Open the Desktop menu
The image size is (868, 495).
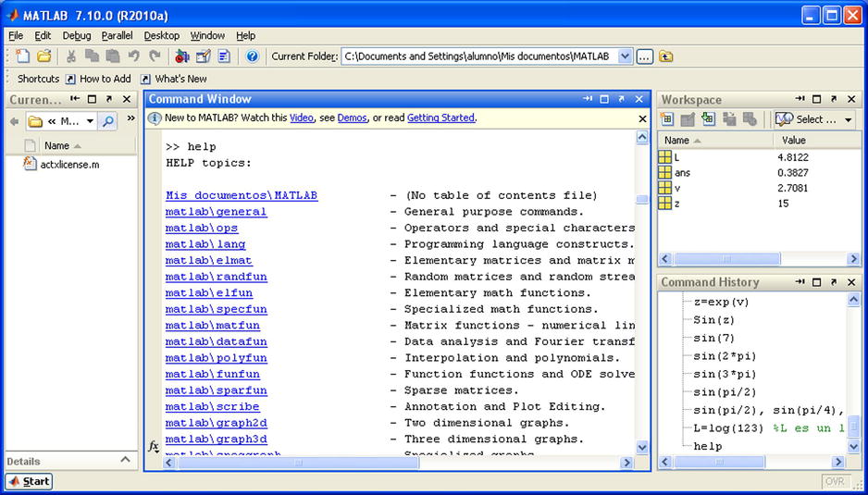(162, 35)
